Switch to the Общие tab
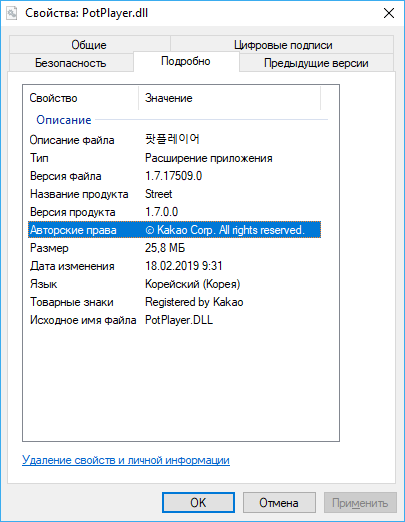The image size is (405, 522). (x=89, y=44)
